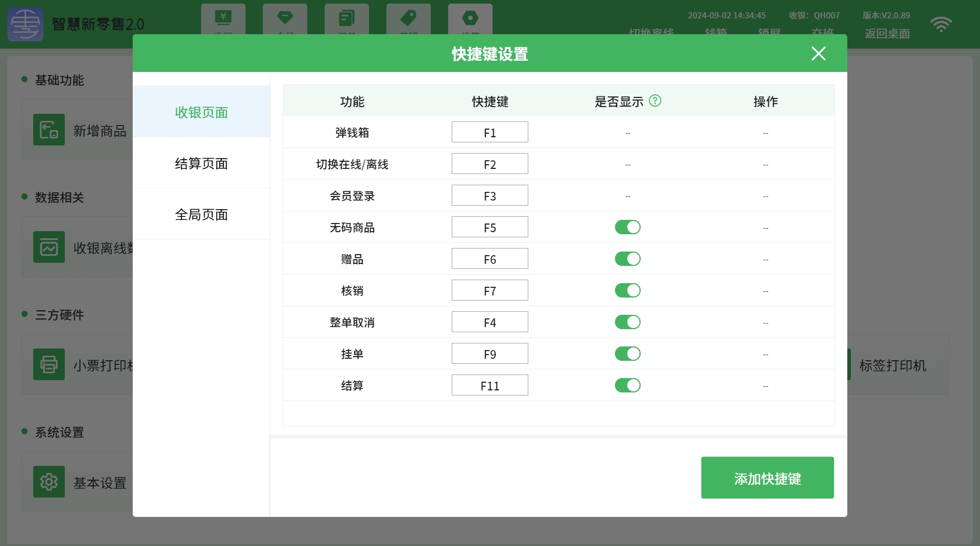
Task: Click the 核销 function name
Action: click(352, 291)
